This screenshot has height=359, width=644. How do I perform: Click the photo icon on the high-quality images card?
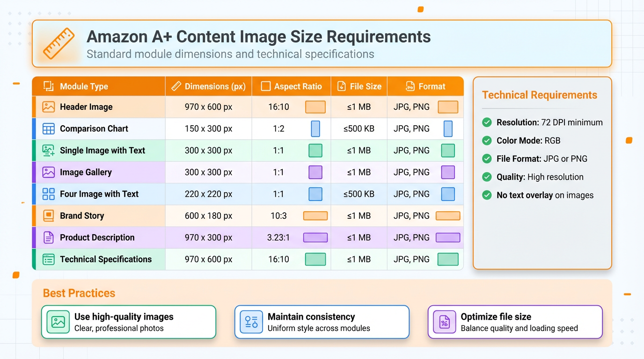(x=57, y=322)
